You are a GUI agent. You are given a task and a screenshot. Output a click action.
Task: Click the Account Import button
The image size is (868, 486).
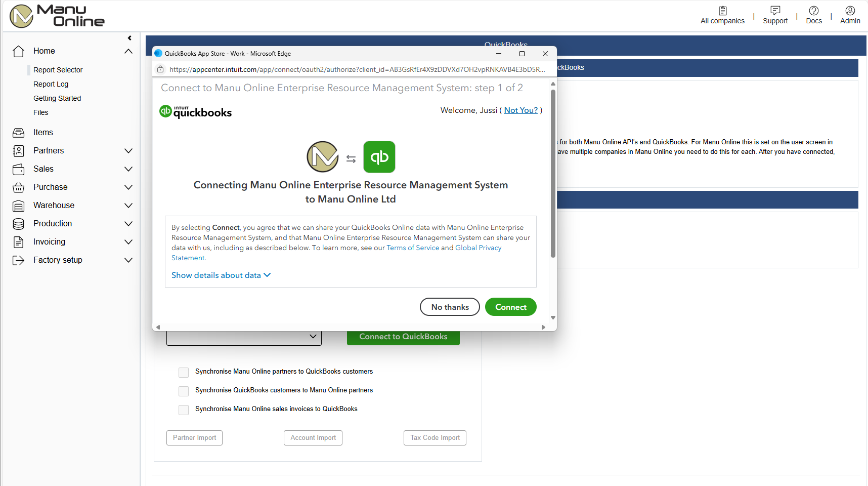(313, 438)
